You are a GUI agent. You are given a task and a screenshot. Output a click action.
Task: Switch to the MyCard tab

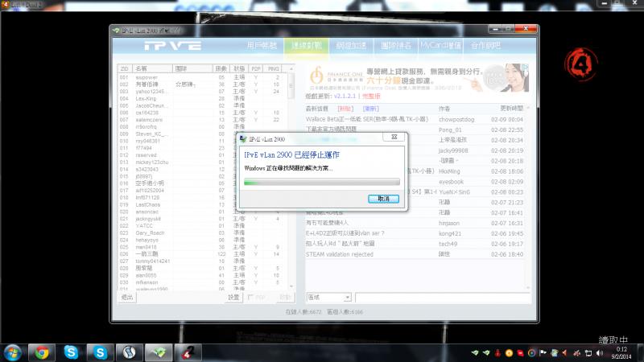(x=440, y=46)
